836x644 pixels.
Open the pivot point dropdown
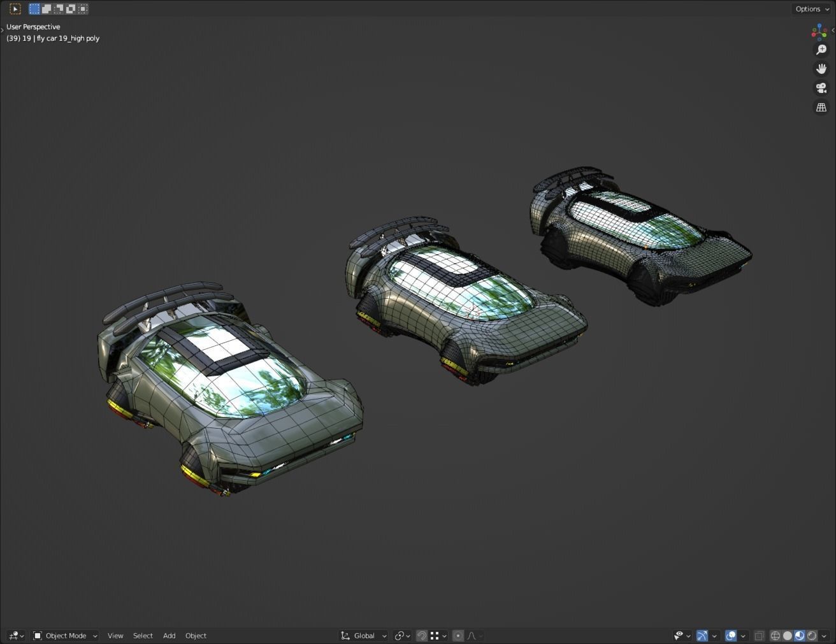(x=402, y=636)
